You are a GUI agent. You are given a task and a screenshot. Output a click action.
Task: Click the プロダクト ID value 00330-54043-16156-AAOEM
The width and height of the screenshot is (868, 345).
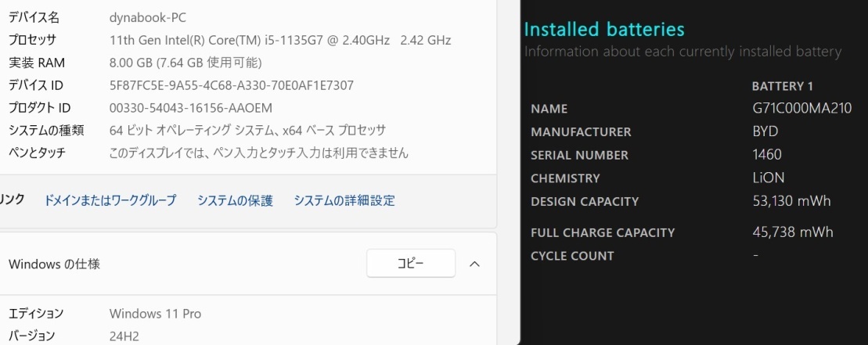point(191,108)
